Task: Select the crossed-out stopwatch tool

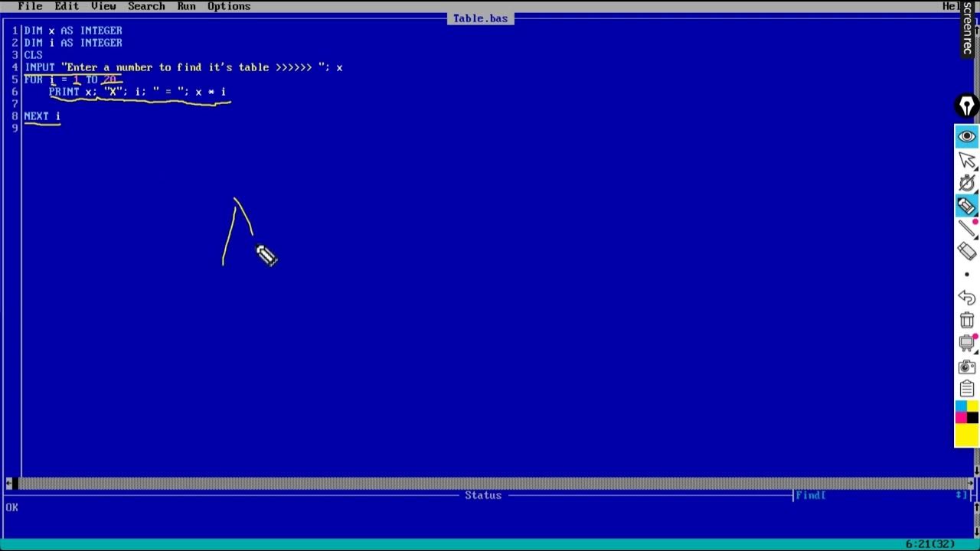Action: [x=966, y=182]
